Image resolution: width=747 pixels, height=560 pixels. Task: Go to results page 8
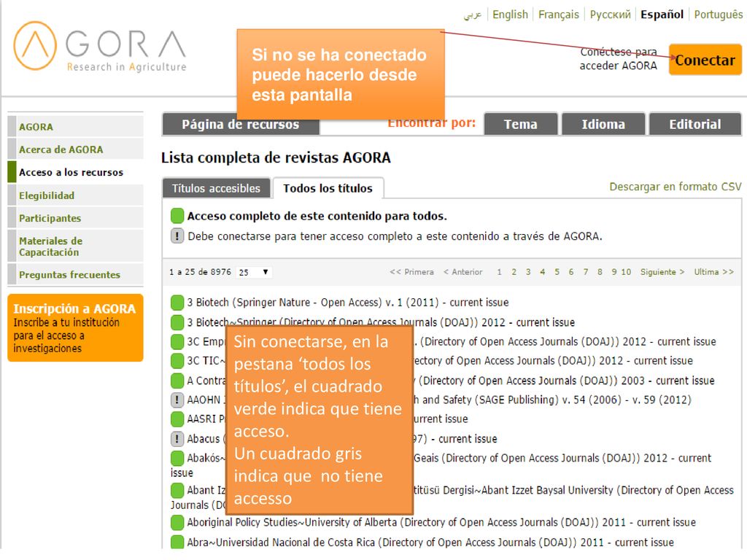600,272
